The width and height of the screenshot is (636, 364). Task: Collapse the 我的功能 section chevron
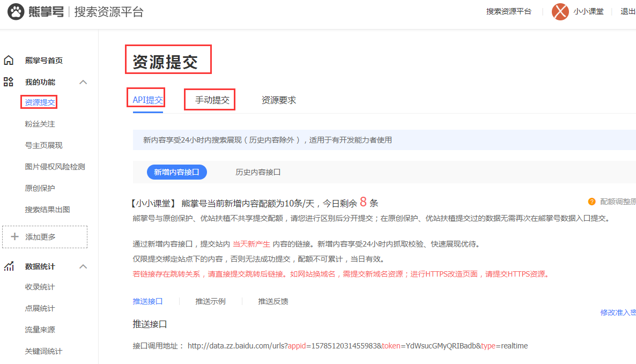click(x=83, y=82)
